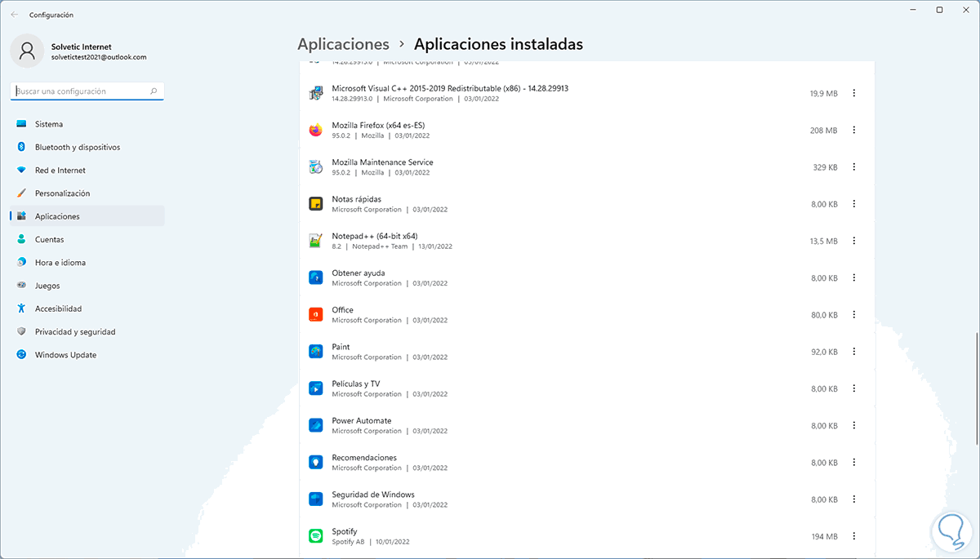Image resolution: width=980 pixels, height=559 pixels.
Task: Click the Seguridad de Windows name text
Action: (373, 495)
